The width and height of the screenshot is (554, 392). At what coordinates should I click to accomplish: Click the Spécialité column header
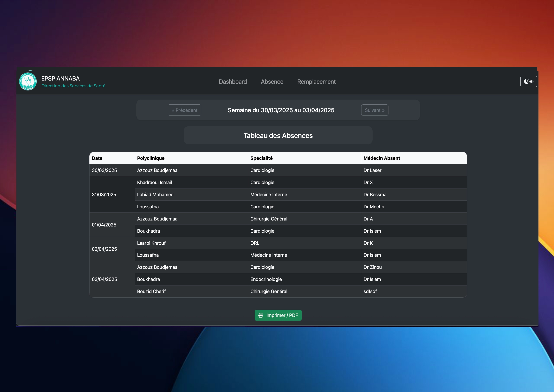point(261,158)
